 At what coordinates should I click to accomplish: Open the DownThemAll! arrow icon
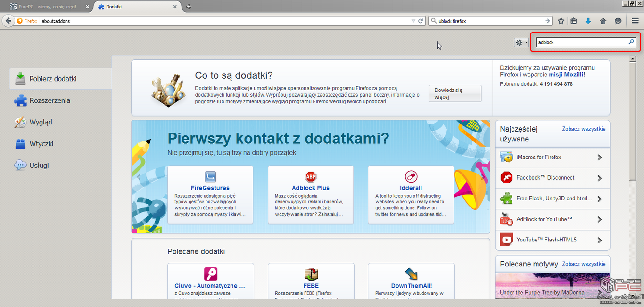411,274
